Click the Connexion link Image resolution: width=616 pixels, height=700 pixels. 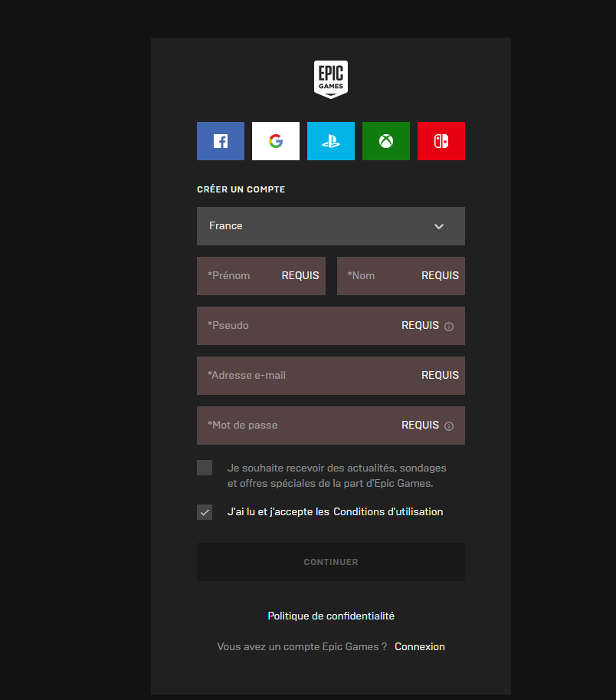point(419,646)
